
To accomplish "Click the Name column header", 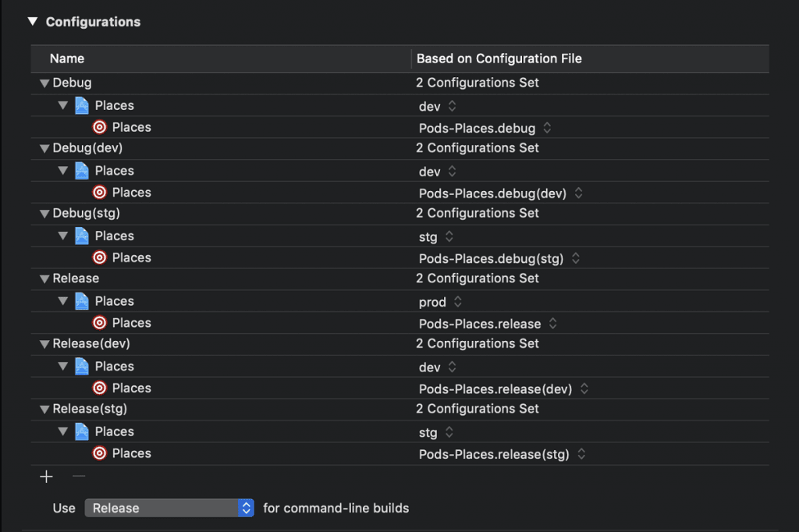I will 67,59.
